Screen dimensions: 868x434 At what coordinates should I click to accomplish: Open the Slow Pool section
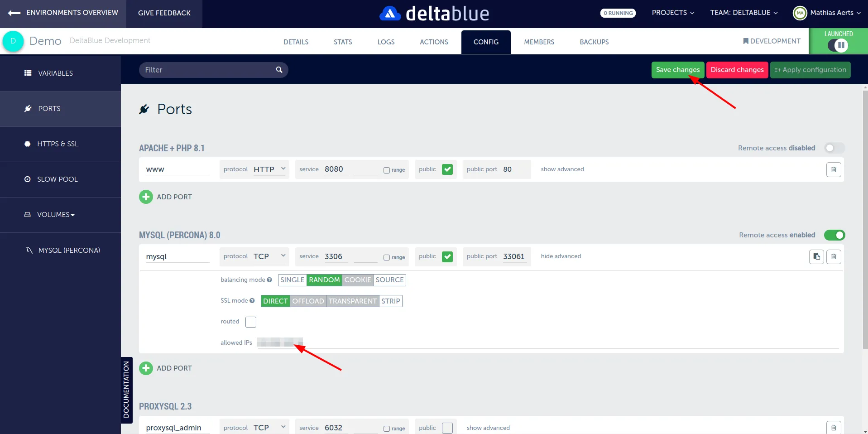tap(56, 179)
